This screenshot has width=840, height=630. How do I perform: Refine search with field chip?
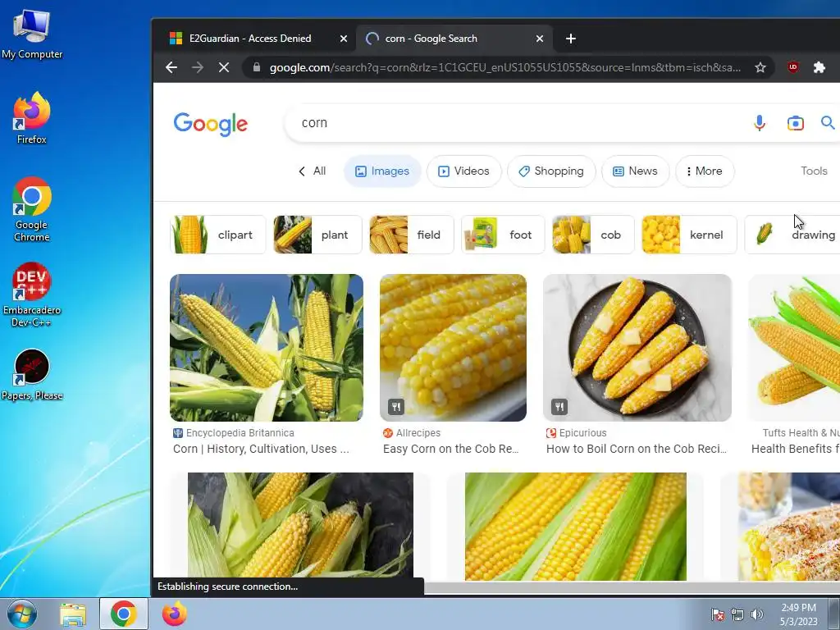(x=412, y=235)
